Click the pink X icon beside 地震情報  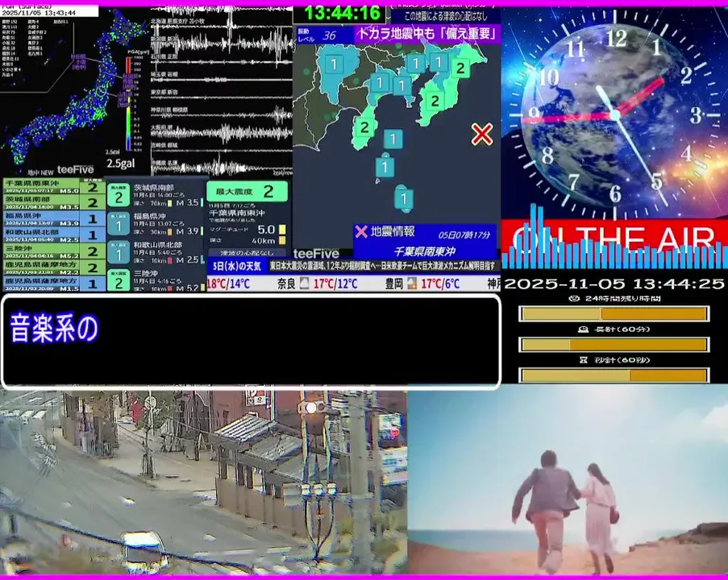[x=361, y=231]
